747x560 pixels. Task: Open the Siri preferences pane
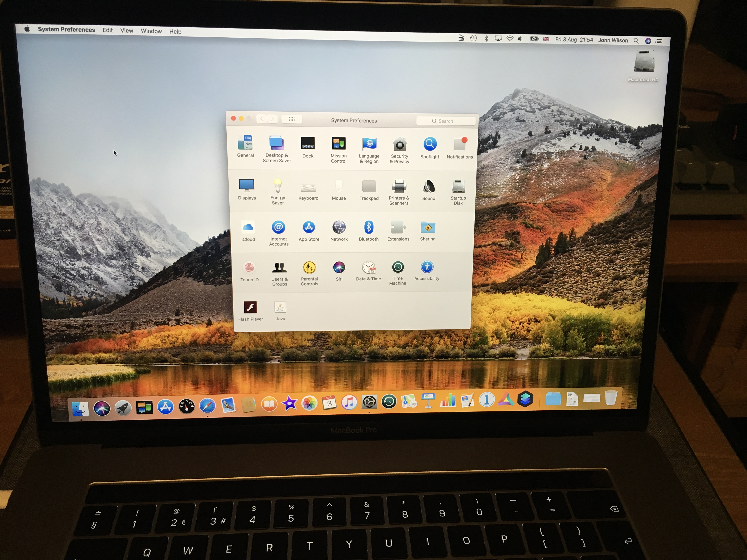click(339, 271)
